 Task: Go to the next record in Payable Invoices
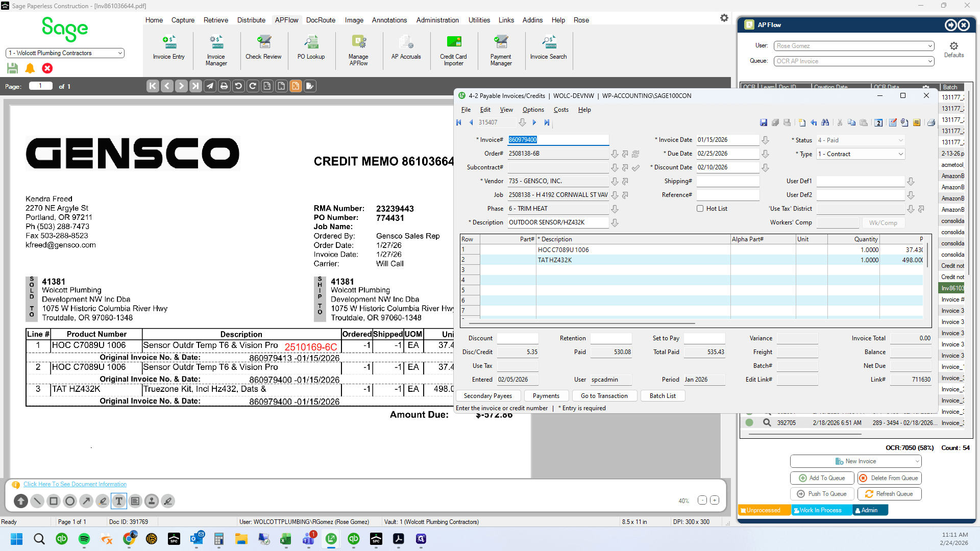534,122
